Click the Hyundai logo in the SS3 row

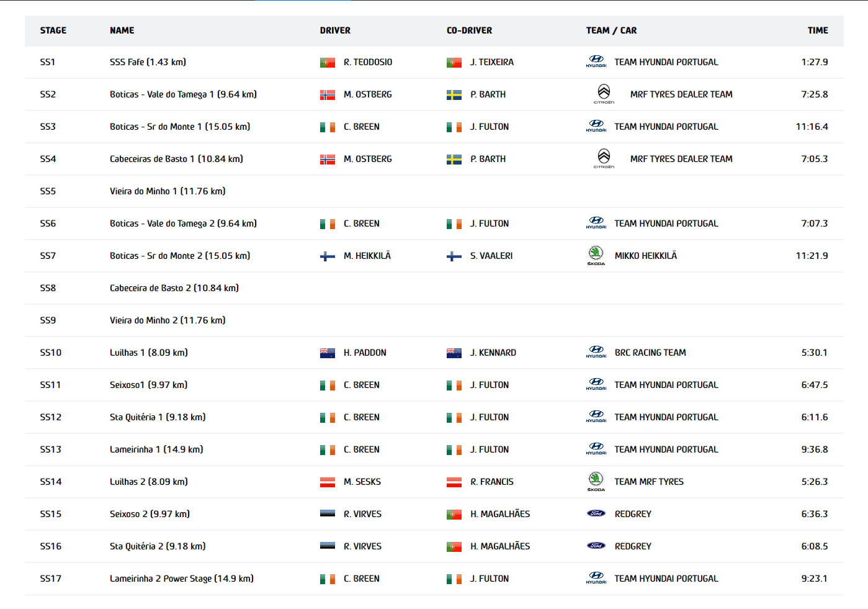[596, 126]
